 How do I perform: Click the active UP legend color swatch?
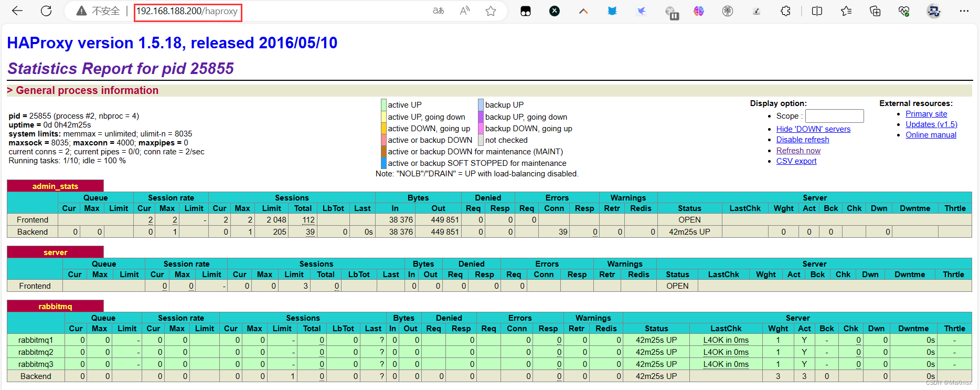click(x=384, y=105)
